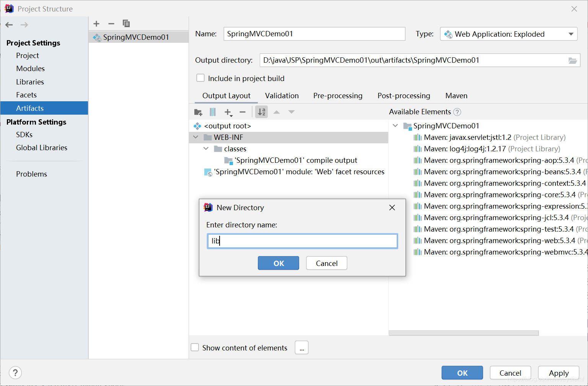
Task: Go forward with the right arrow icon
Action: click(24, 25)
